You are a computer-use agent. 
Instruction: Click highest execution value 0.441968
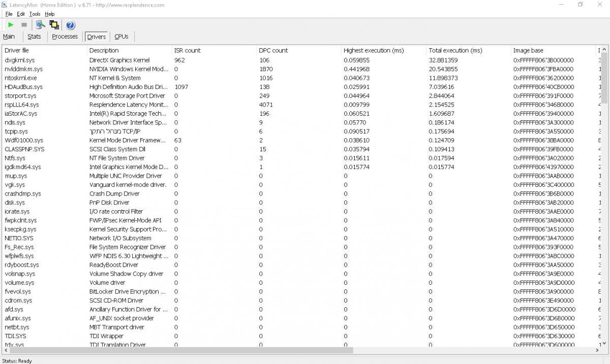coord(356,69)
